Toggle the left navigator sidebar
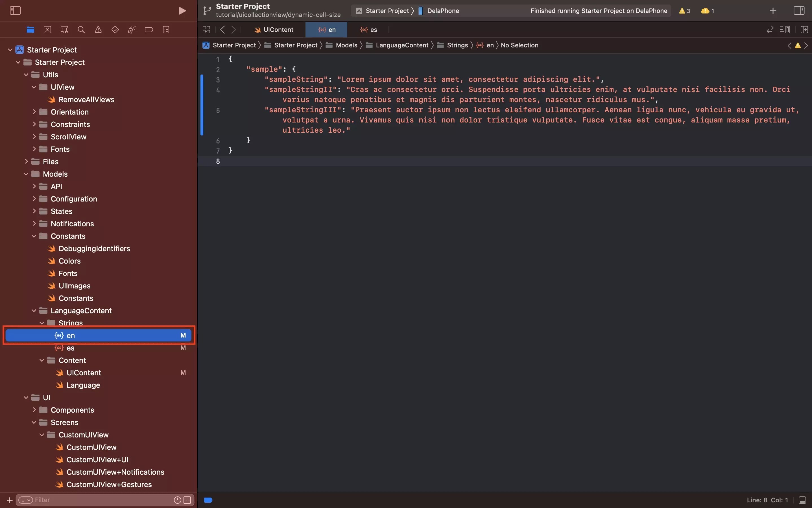This screenshot has height=508, width=812. coord(15,11)
